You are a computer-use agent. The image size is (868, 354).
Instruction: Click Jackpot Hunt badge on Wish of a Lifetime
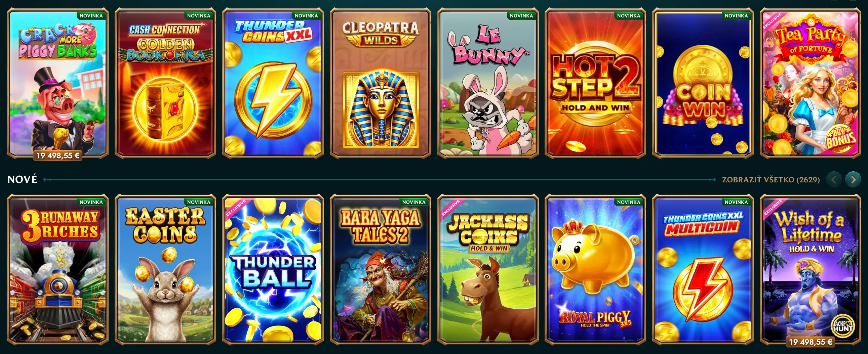pyautogui.click(x=842, y=326)
